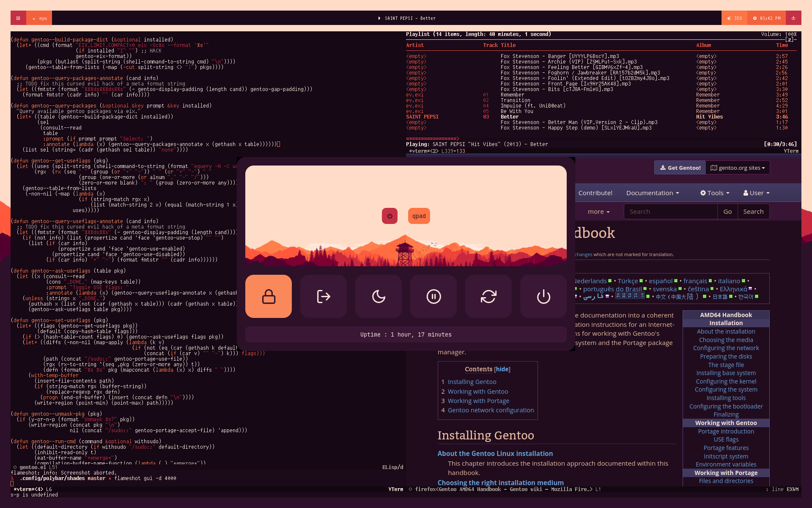Image resolution: width=812 pixels, height=508 pixels.
Task: Click the Shutdown icon in power menu
Action: 543,296
